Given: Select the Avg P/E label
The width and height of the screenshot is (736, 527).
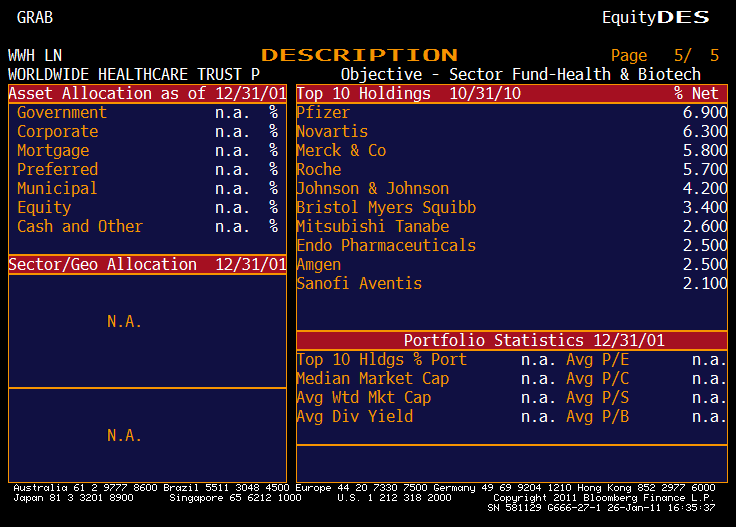Looking at the screenshot, I should [598, 359].
